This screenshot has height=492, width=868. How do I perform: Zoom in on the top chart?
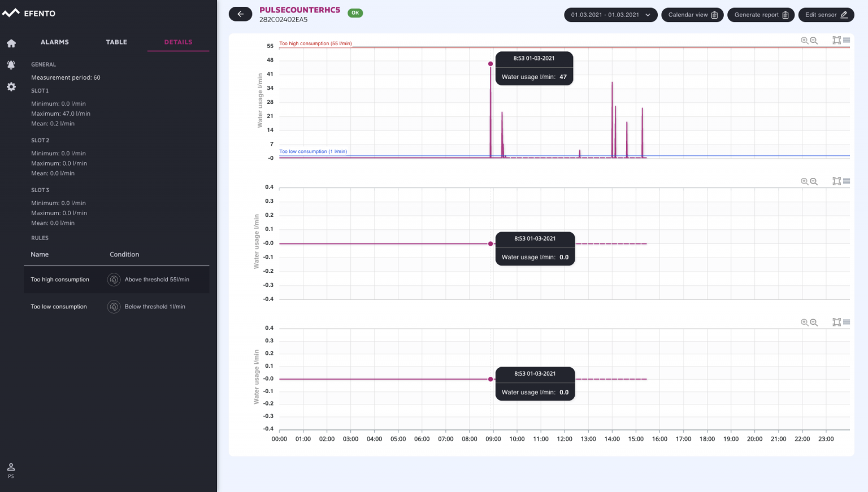pyautogui.click(x=804, y=41)
